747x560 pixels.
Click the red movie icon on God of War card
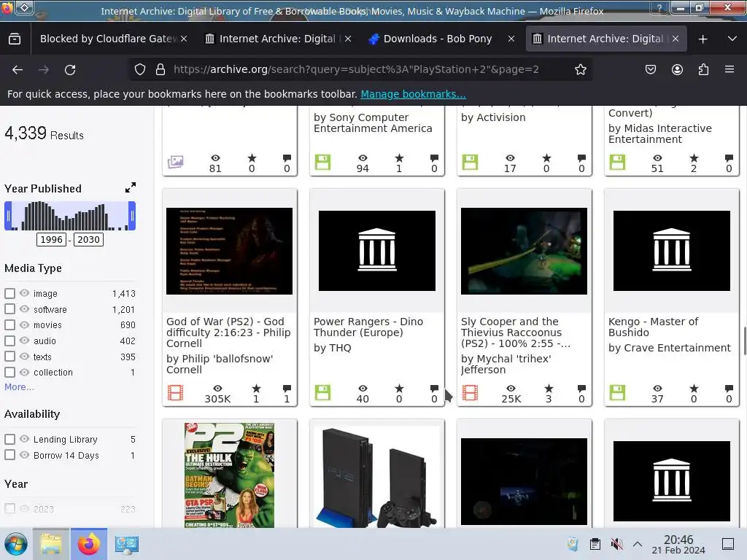tap(175, 393)
